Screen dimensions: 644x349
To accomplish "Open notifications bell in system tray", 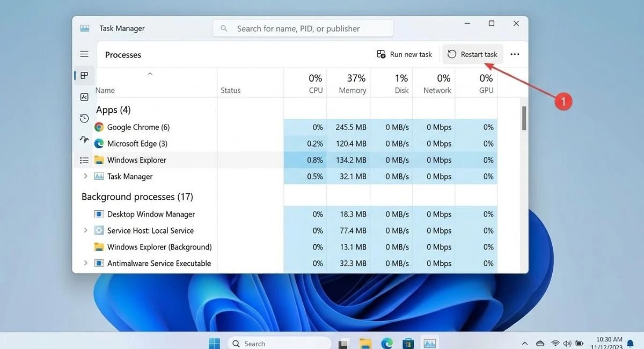I will (x=630, y=344).
